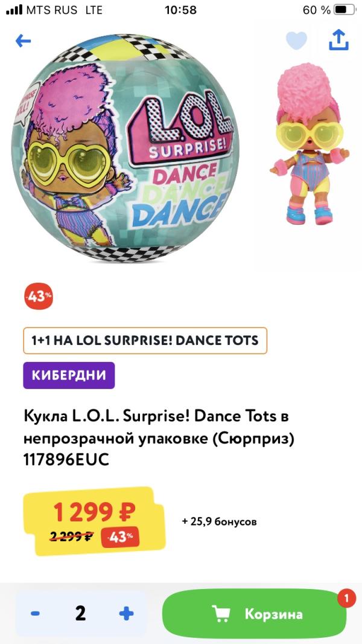Tap the -43% discount badge under image

(39, 297)
